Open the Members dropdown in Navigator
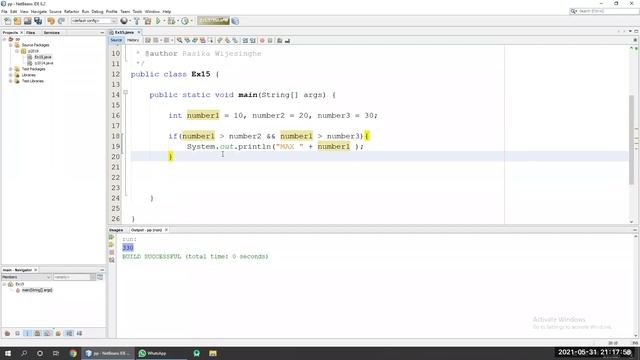The width and height of the screenshot is (640, 360). pos(26,277)
